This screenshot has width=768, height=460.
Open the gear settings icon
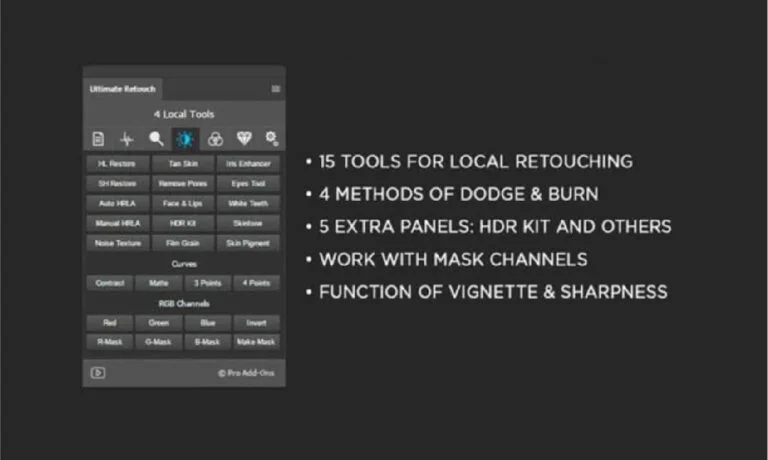pos(271,139)
